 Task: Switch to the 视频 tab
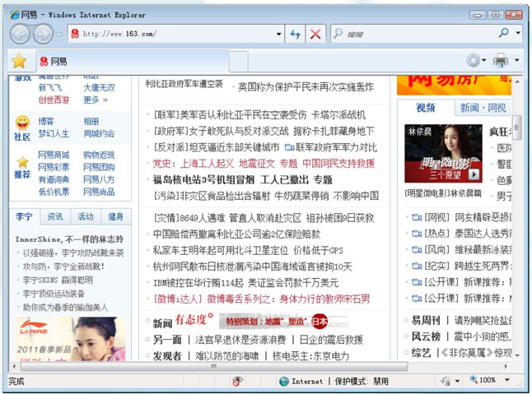tap(426, 108)
